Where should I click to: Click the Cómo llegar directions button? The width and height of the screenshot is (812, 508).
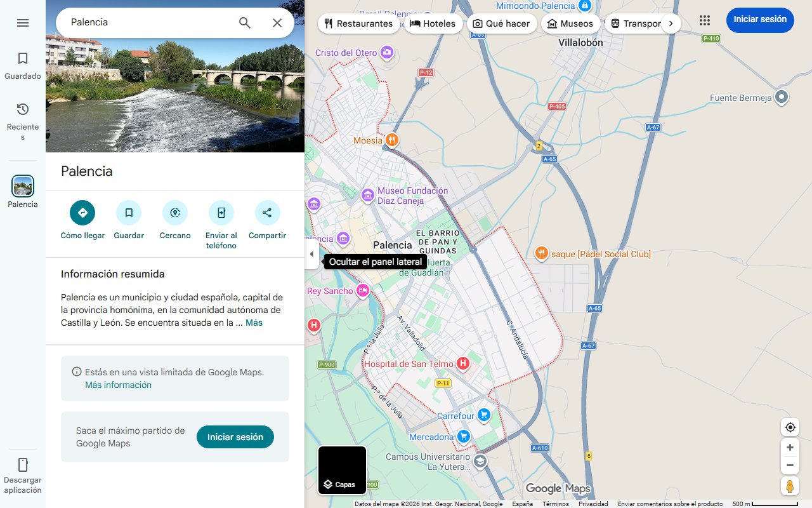click(x=82, y=213)
